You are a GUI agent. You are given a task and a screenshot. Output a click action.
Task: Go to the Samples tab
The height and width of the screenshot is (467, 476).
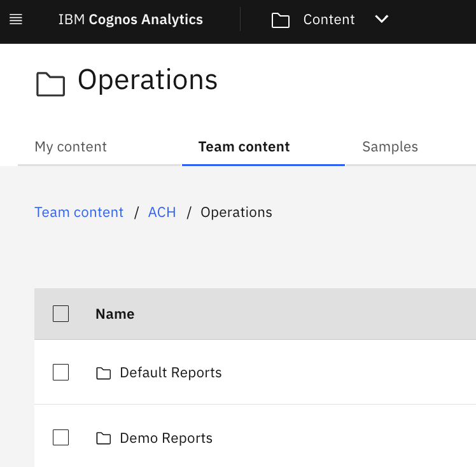point(390,147)
